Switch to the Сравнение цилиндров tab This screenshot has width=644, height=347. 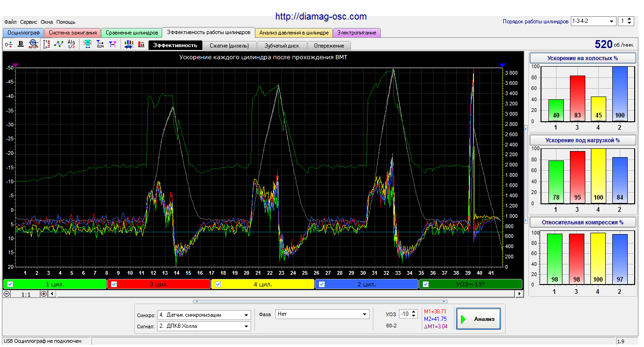coord(131,33)
